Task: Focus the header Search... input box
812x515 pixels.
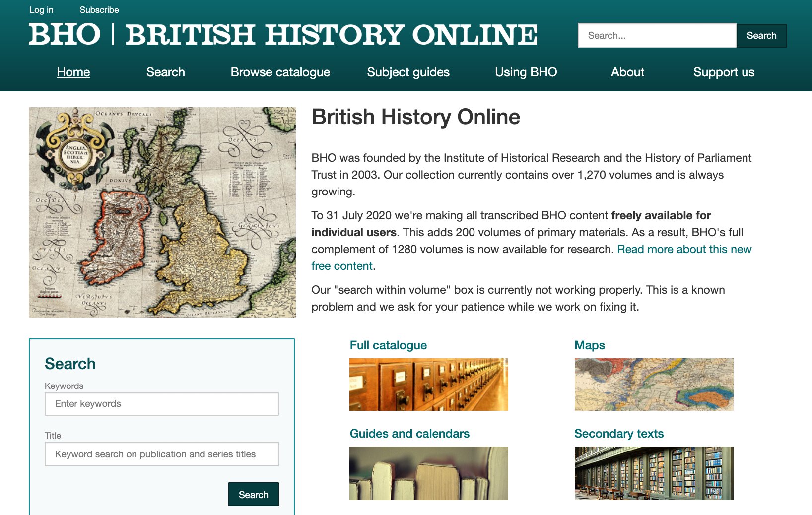Action: (x=657, y=35)
